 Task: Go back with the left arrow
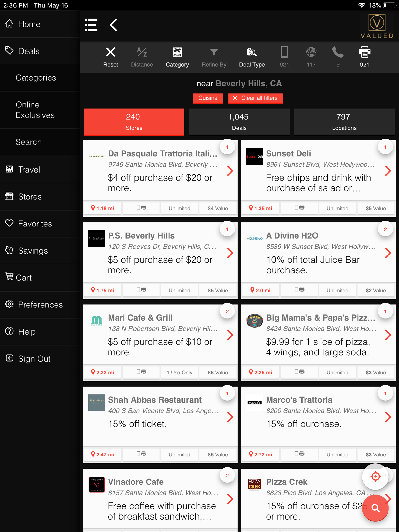click(x=113, y=25)
